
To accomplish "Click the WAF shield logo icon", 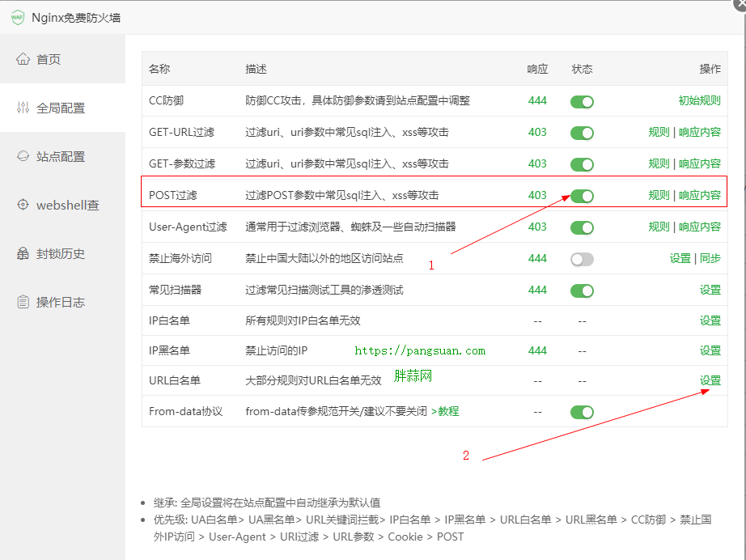I will tap(17, 17).
